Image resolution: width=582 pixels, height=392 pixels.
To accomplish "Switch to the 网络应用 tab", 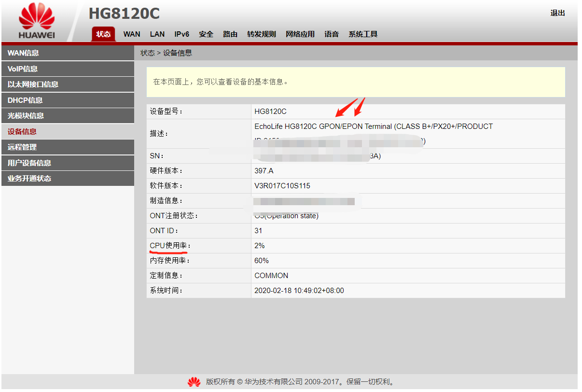I will coord(300,34).
